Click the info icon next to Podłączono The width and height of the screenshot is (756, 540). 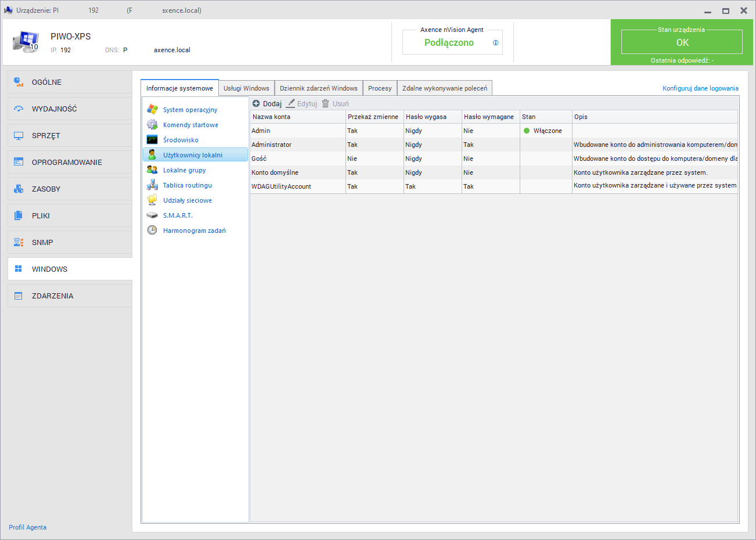click(x=495, y=42)
